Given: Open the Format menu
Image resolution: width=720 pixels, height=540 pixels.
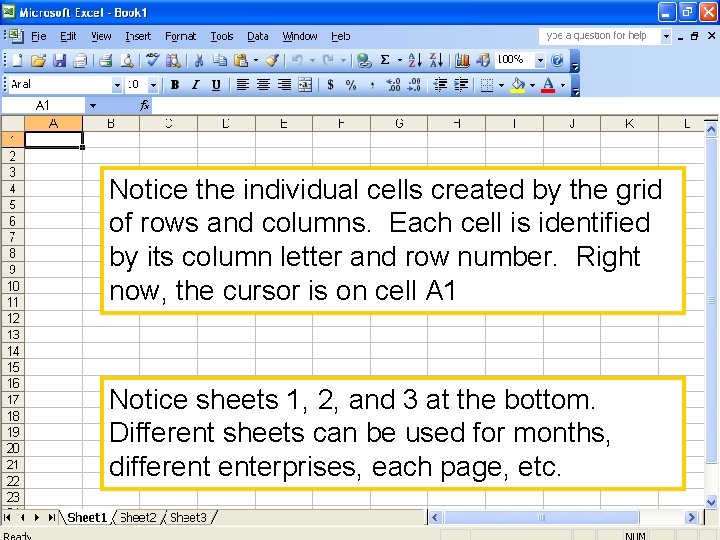Looking at the screenshot, I should [x=180, y=36].
